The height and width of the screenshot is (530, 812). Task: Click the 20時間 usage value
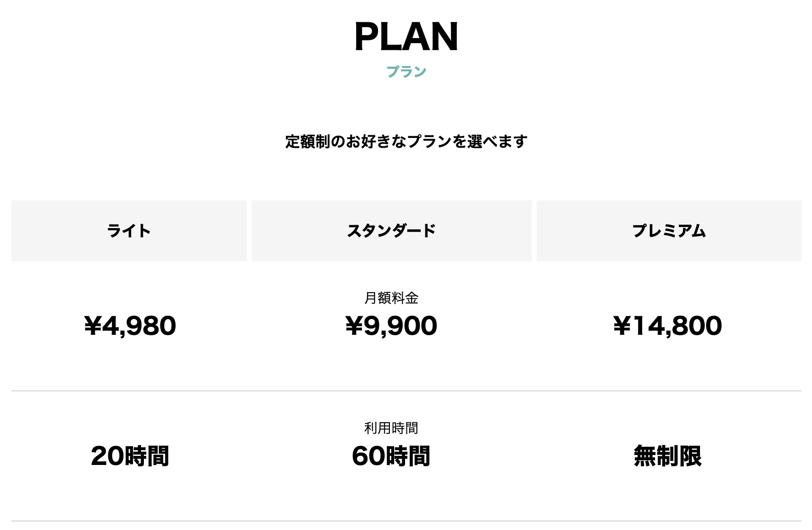[130, 456]
